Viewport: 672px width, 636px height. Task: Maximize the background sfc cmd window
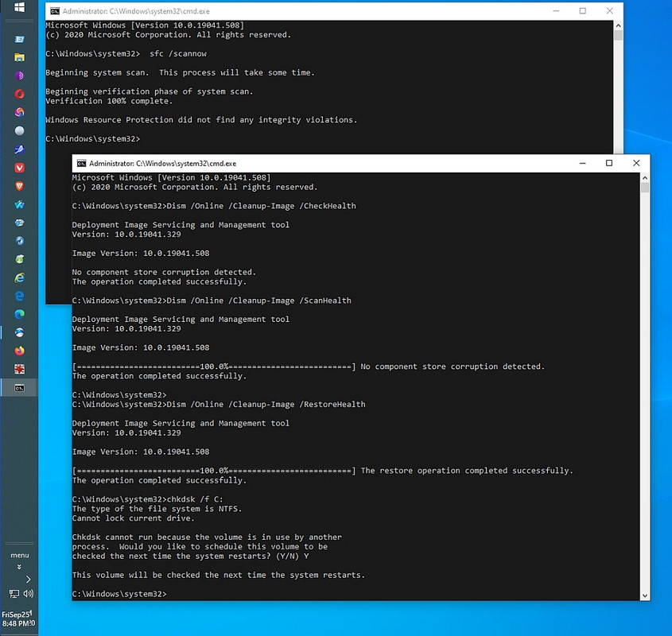(x=582, y=10)
